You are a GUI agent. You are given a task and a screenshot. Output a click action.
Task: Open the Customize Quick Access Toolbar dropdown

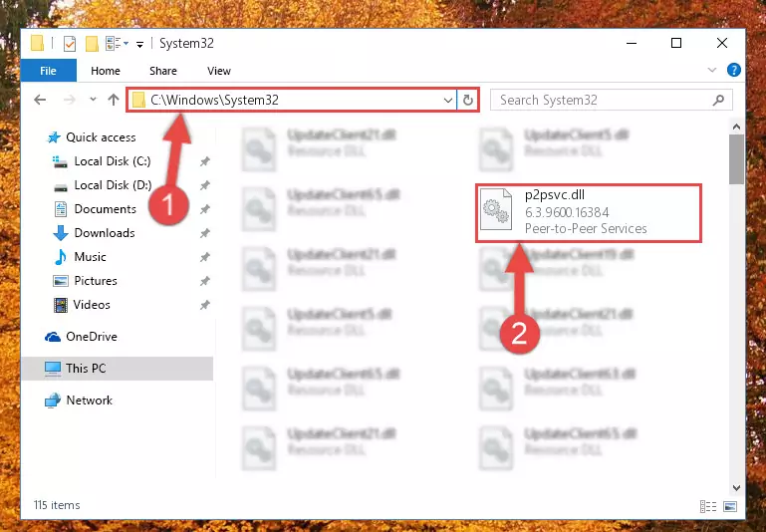tap(139, 45)
